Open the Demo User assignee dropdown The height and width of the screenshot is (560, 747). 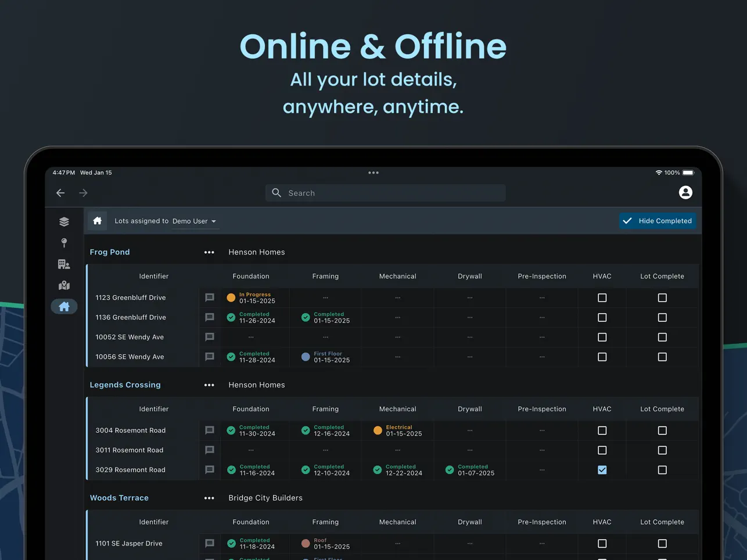click(x=195, y=221)
